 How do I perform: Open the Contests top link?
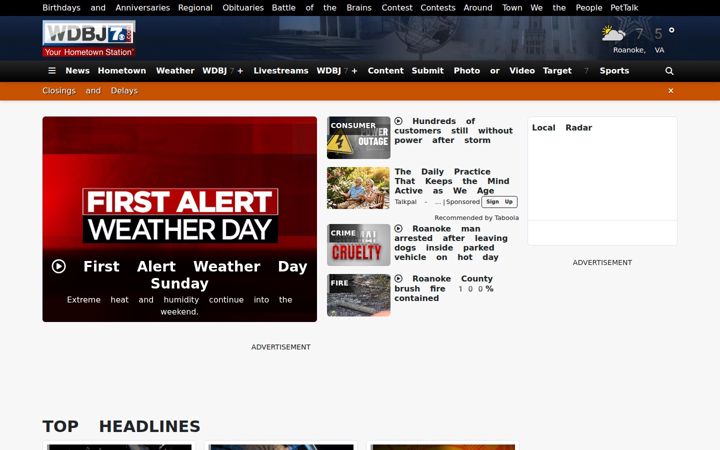tap(438, 8)
